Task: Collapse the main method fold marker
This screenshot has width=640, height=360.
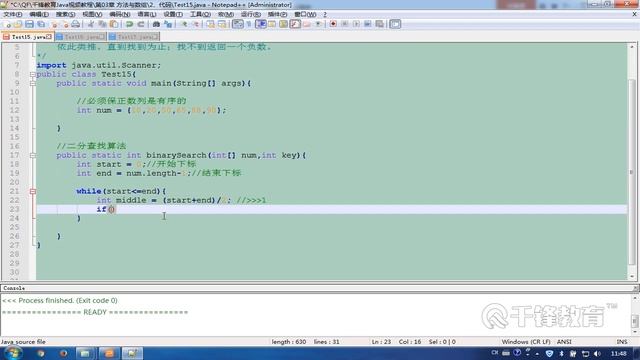Action: coord(33,83)
